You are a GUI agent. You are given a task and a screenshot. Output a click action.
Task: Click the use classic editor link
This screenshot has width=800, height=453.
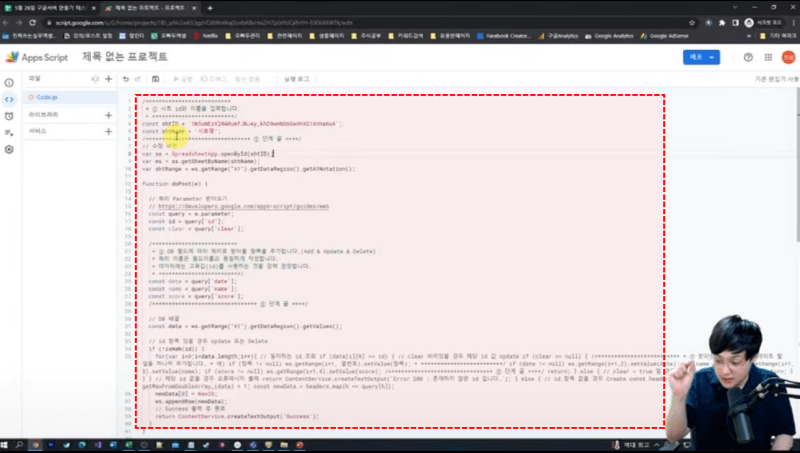click(x=777, y=79)
